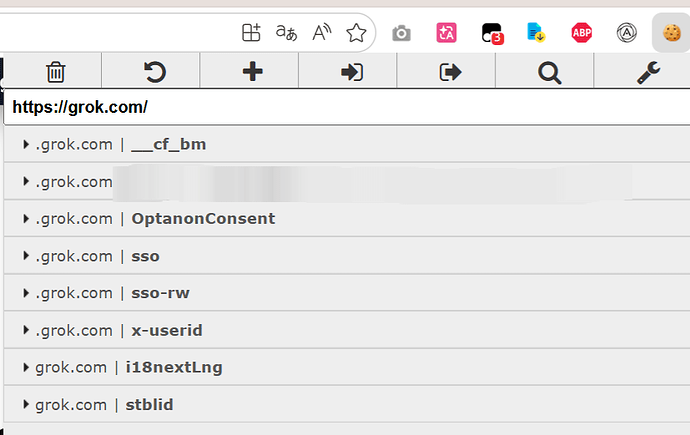Expand the __cf_bm cookie entry
Image resolution: width=690 pixels, height=435 pixels.
[347, 144]
